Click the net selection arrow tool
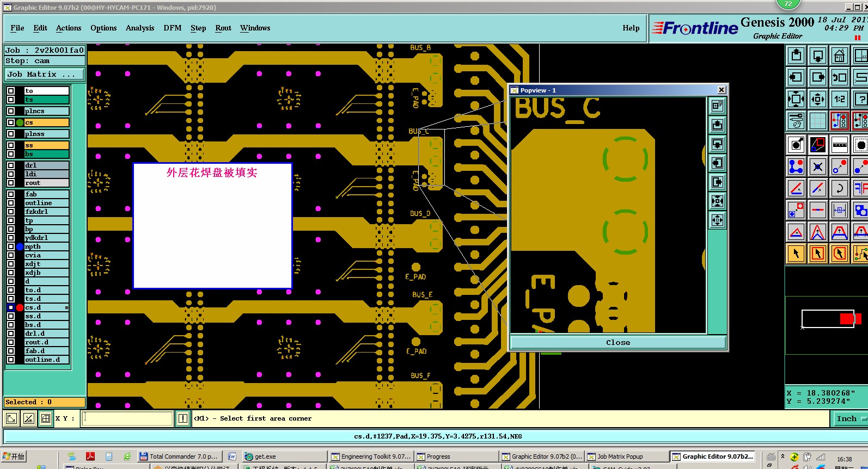Screen dimensions: 868x469 pyautogui.click(x=860, y=254)
